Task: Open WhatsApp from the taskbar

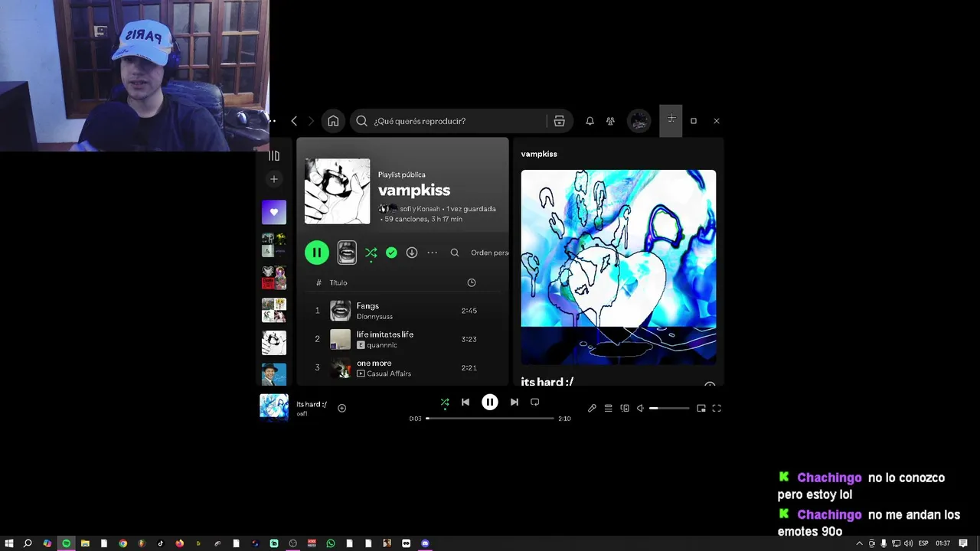Action: pos(331,543)
